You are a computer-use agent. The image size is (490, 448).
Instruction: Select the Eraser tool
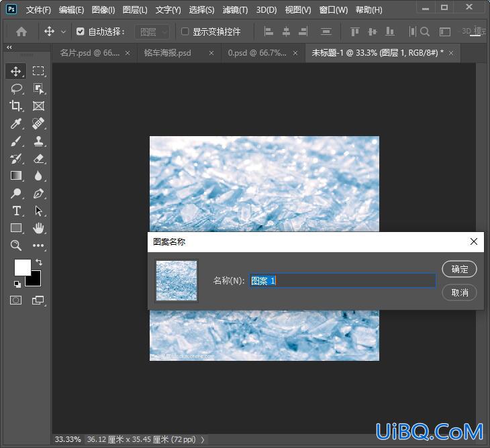[38, 158]
